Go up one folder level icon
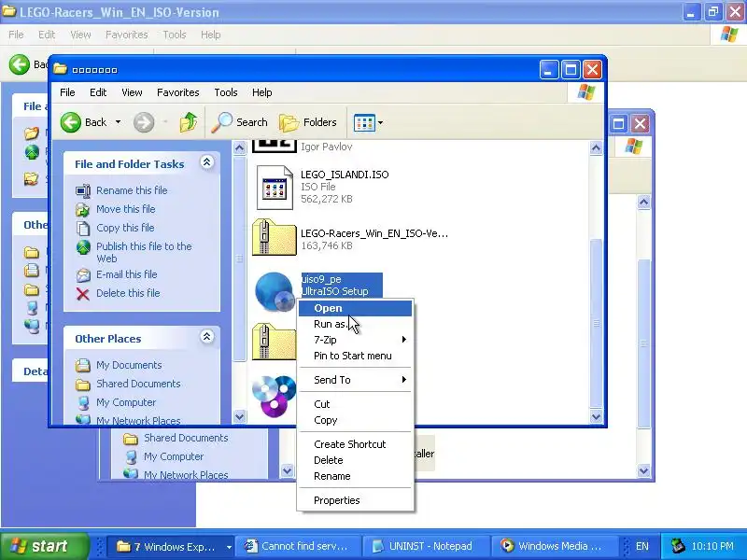 tap(189, 122)
